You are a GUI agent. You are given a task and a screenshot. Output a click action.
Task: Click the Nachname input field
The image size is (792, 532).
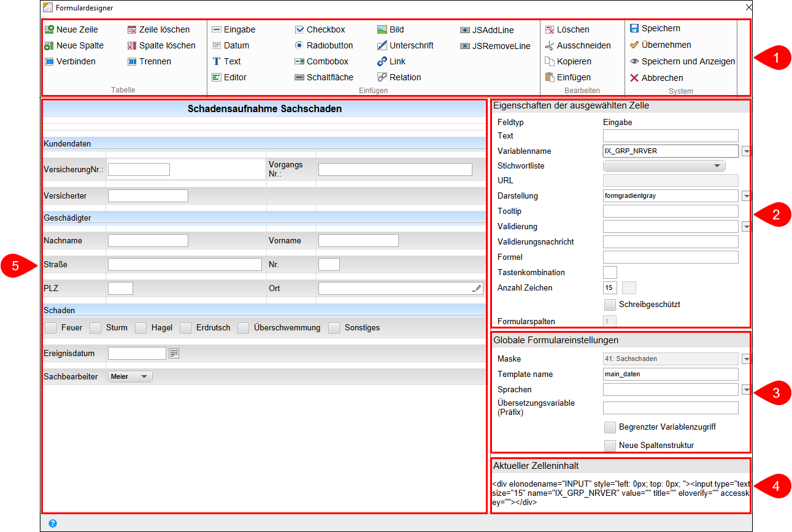148,241
